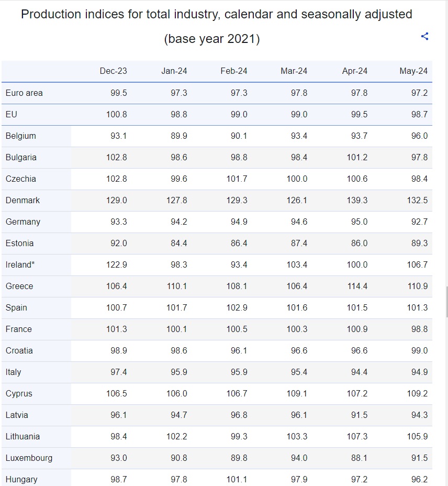Select the Luxembourg row label
This screenshot has height=486, width=448.
point(29,458)
